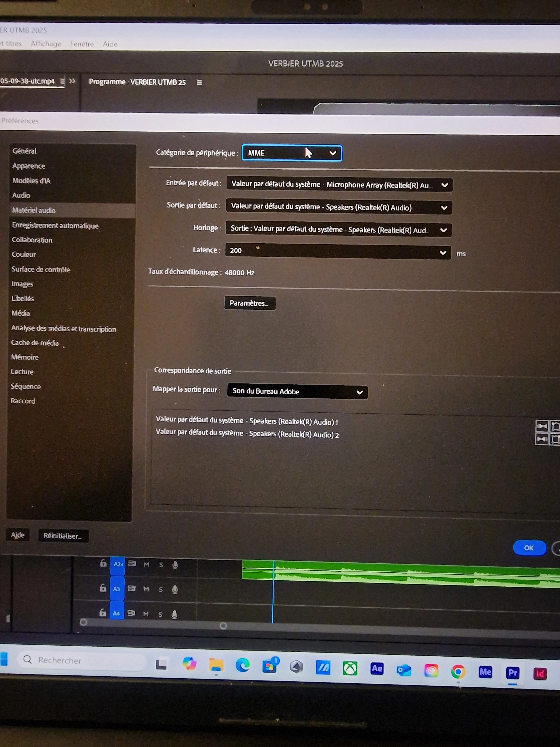Confirm preferences with OK button
The width and height of the screenshot is (560, 747).
click(x=529, y=547)
